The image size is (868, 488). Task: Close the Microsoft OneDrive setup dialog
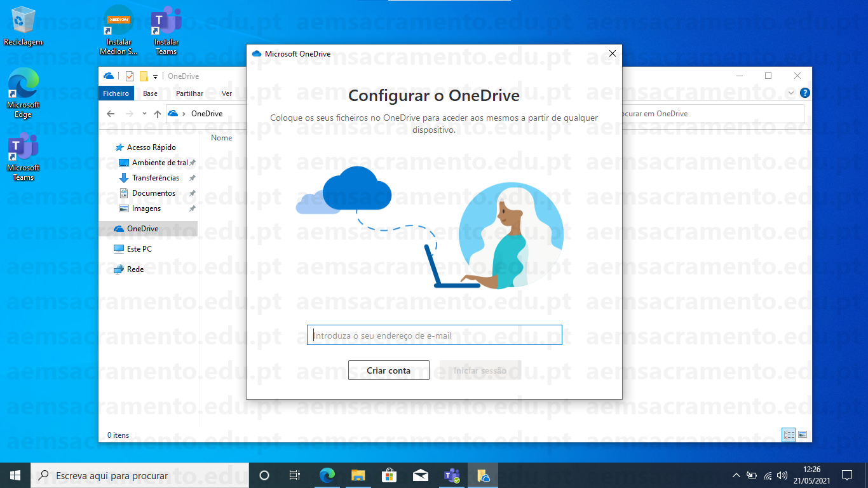(612, 54)
